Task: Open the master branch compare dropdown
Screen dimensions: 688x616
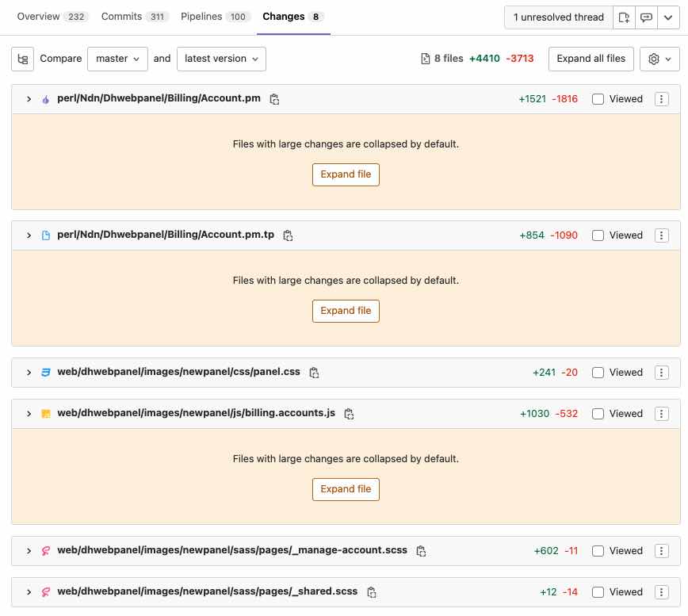Action: 117,59
